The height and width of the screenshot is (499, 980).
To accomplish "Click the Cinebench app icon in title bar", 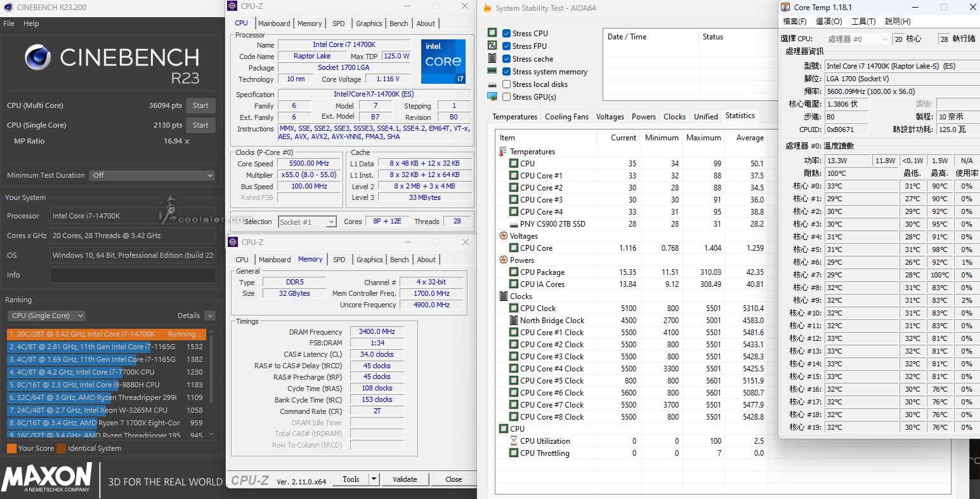I will [8, 8].
